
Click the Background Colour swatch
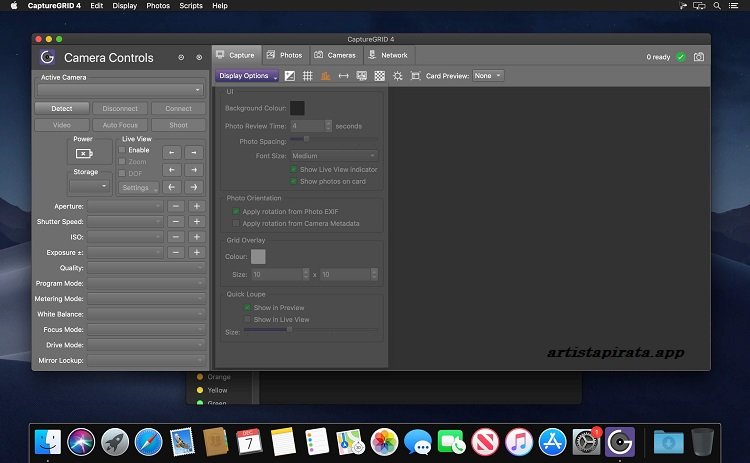298,108
